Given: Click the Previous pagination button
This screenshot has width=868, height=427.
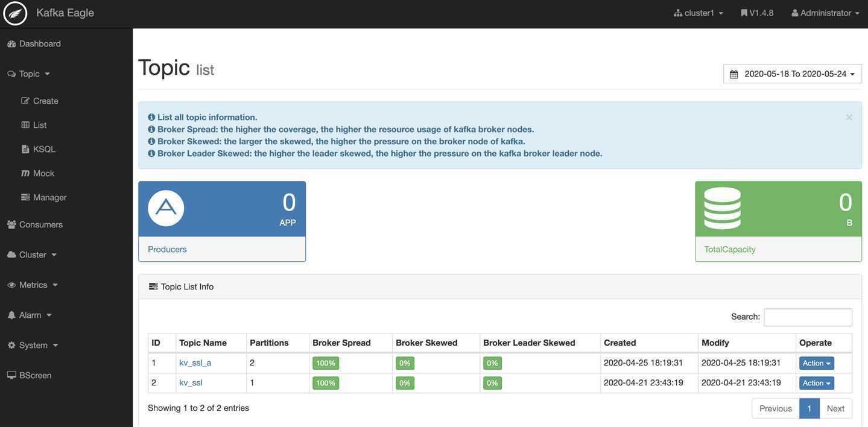Looking at the screenshot, I should (x=776, y=408).
